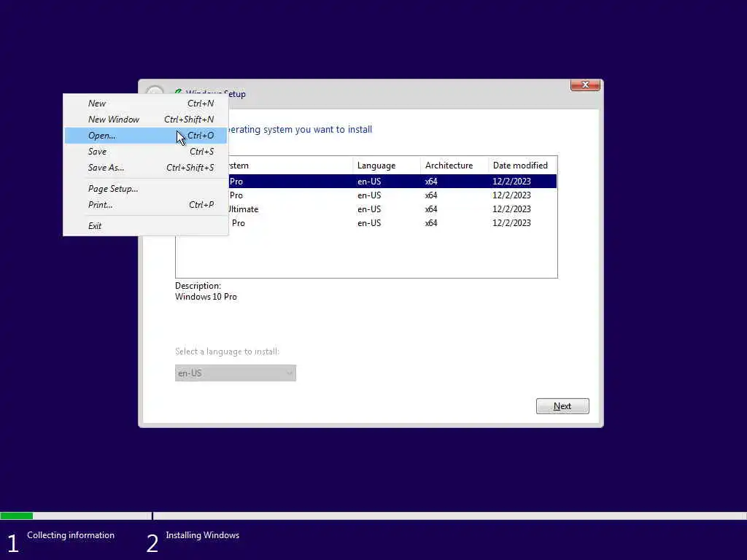Viewport: 747px width, 560px height.
Task: Choose Save As... from the menu
Action: click(x=145, y=168)
